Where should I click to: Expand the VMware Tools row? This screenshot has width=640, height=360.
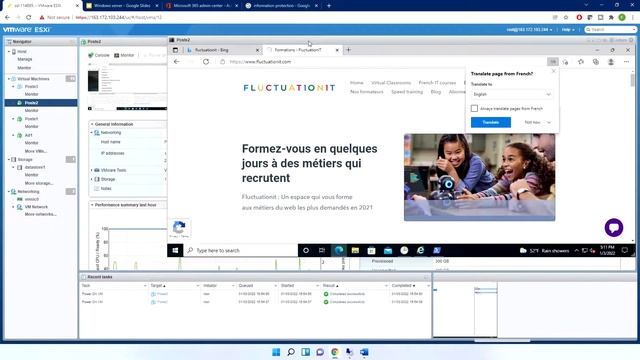point(92,170)
